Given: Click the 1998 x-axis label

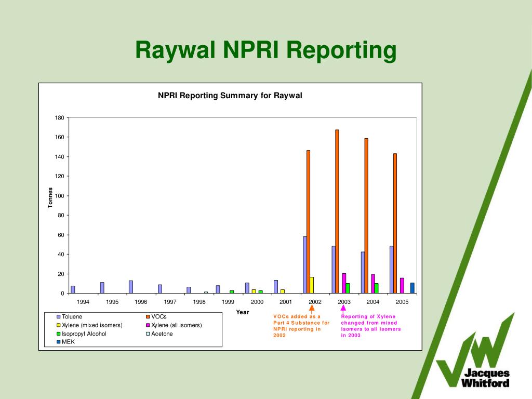Looking at the screenshot, I should (199, 302).
